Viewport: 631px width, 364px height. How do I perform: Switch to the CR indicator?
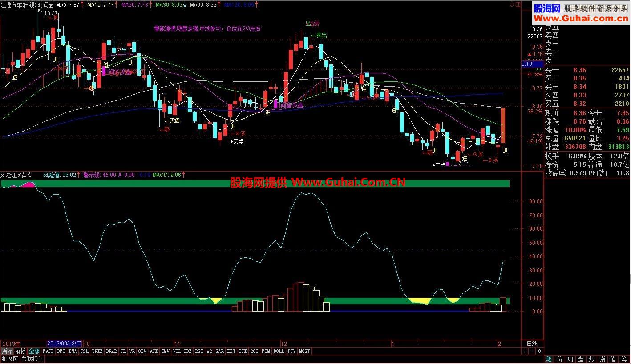pos(123,351)
